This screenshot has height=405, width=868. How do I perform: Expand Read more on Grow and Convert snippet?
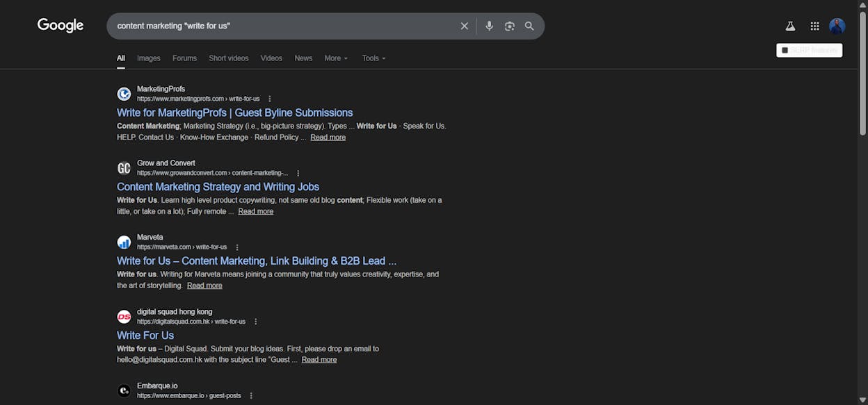pos(256,212)
